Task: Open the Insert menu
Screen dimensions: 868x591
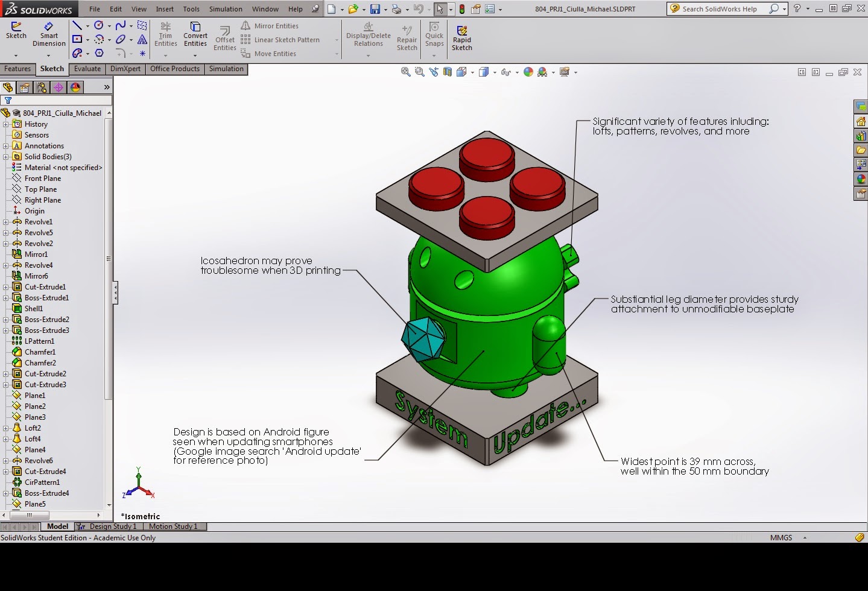Action: coord(165,9)
